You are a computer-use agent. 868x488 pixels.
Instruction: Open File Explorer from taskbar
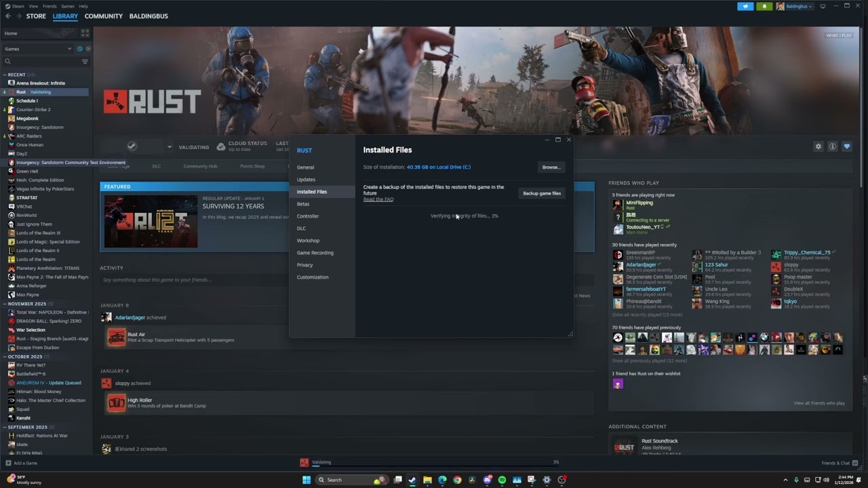(x=427, y=480)
